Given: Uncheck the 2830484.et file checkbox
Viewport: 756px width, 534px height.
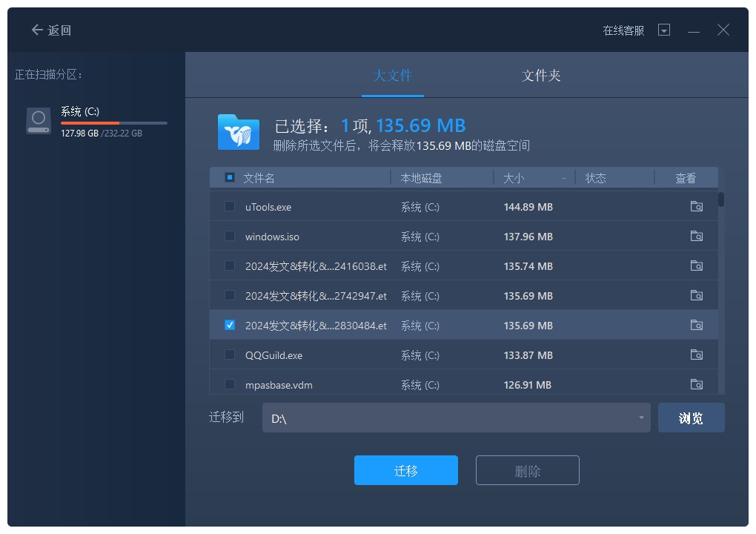Looking at the screenshot, I should 230,326.
